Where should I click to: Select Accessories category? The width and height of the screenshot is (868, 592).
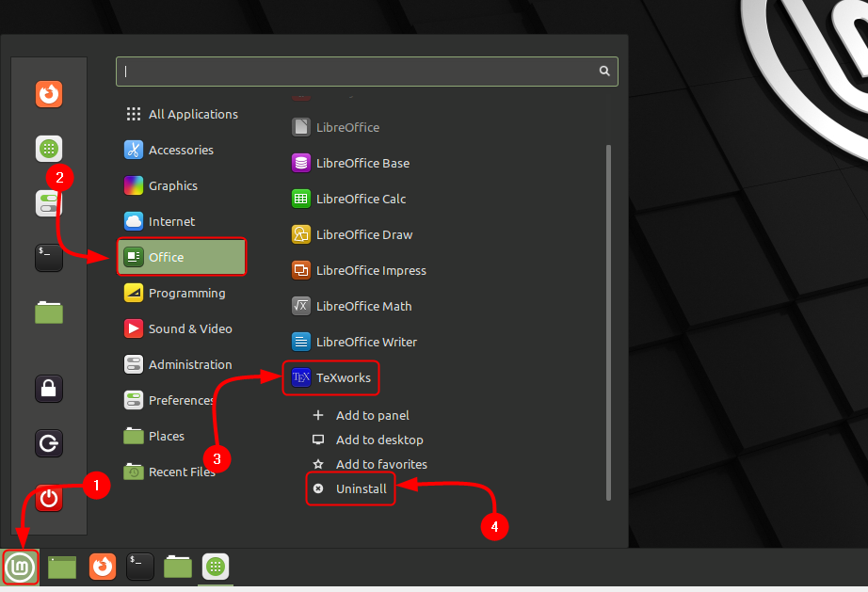182,150
